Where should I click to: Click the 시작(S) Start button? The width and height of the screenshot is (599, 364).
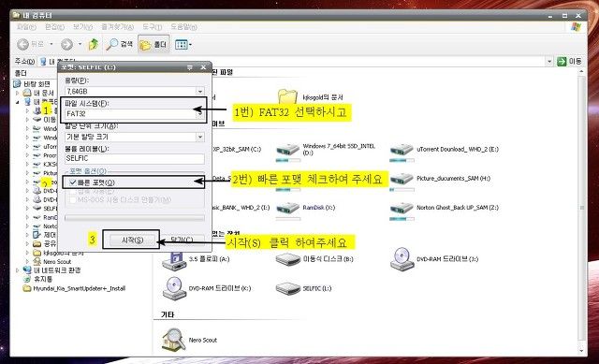pos(132,240)
